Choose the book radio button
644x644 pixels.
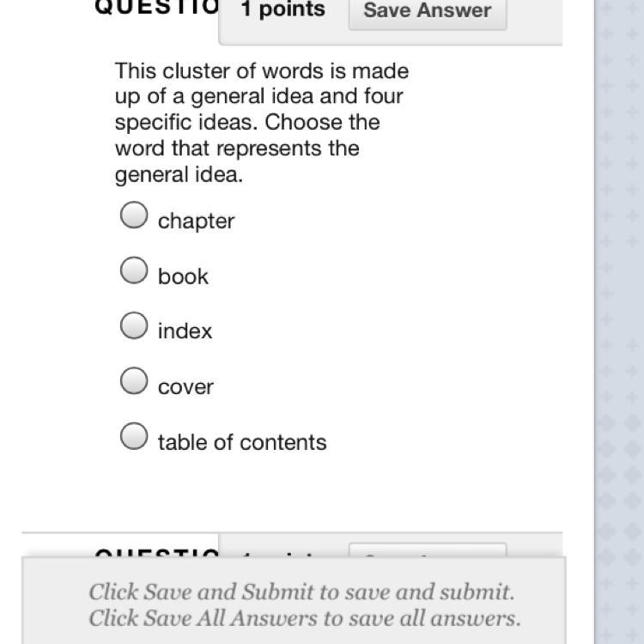[x=134, y=271]
